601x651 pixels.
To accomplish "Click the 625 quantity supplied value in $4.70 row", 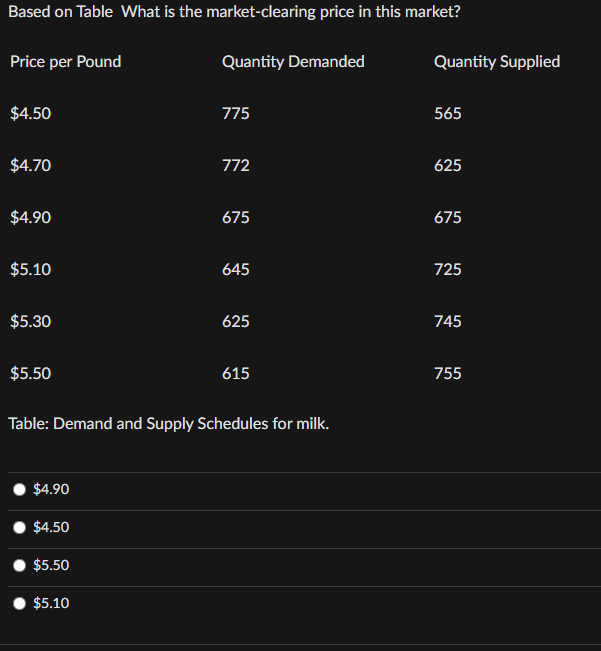I will coord(448,166).
